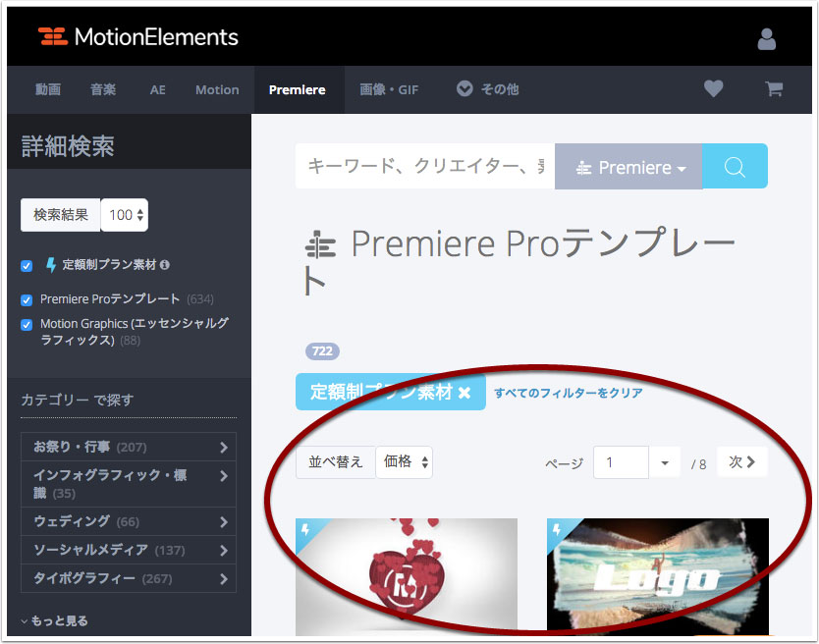Expand the ウェディング category
This screenshot has width=819, height=644.
click(129, 521)
